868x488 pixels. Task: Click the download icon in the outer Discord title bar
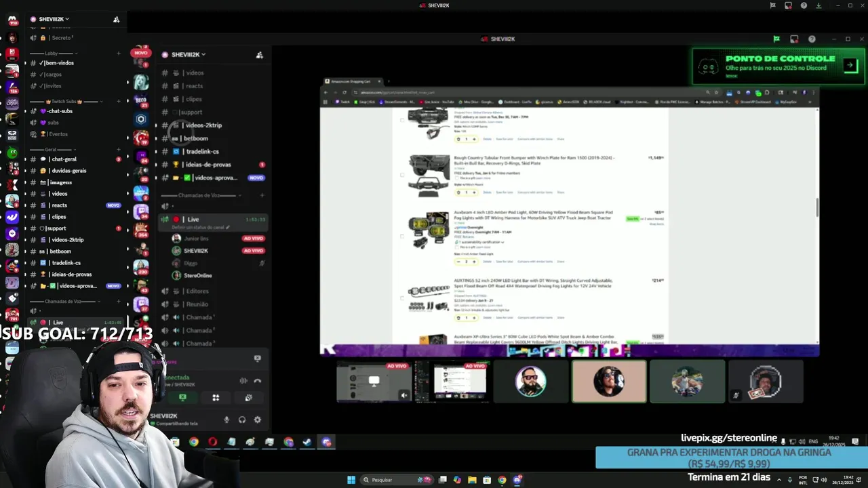coord(818,5)
